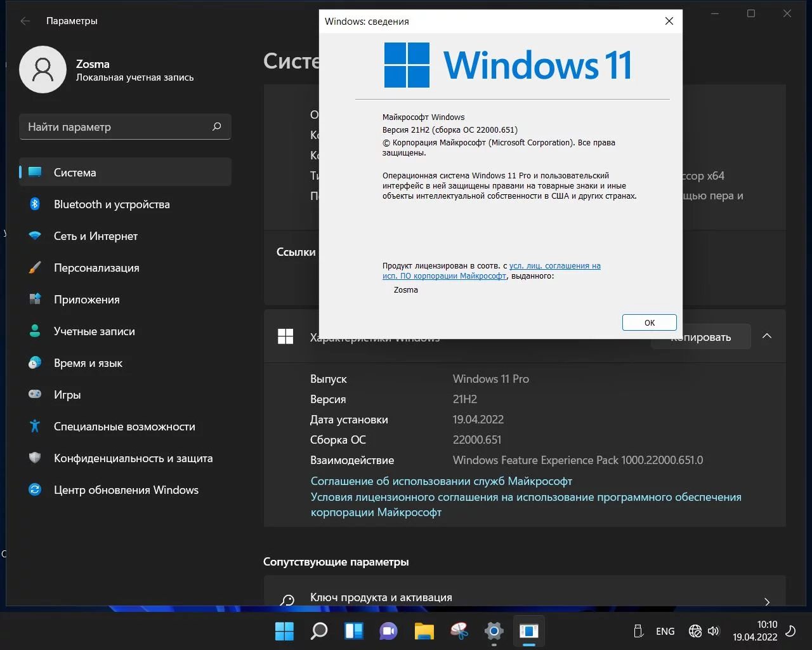Open the Система settings section
The height and width of the screenshot is (650, 812).
click(125, 172)
